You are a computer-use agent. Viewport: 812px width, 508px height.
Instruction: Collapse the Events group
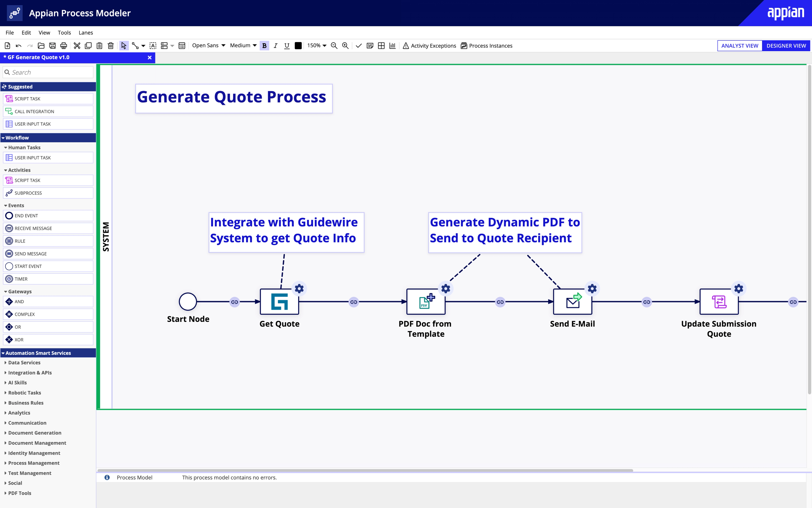point(14,205)
